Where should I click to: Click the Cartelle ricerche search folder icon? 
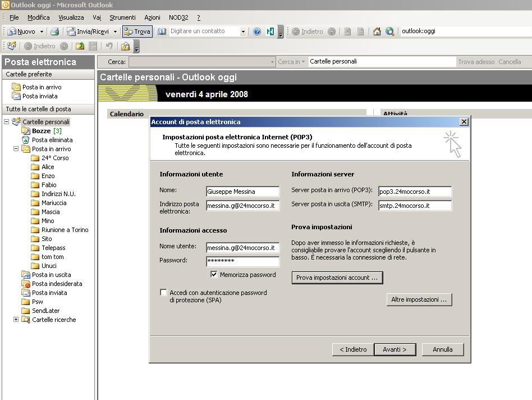tap(26, 320)
